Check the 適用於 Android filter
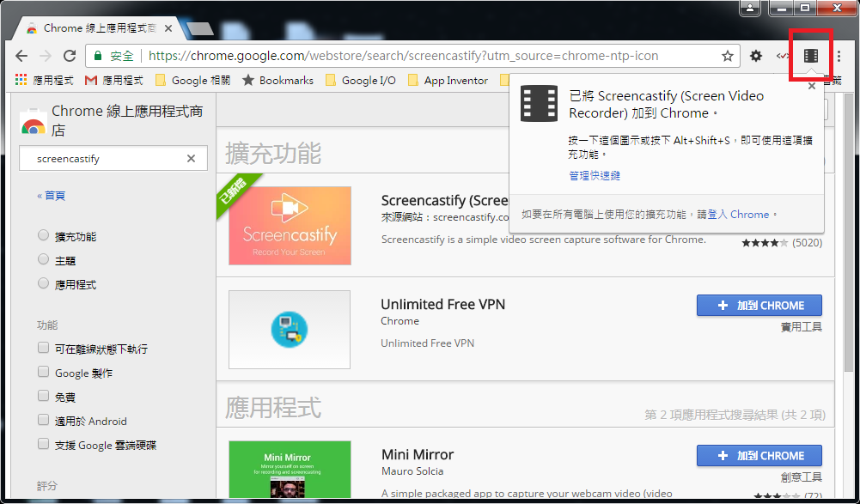 tap(43, 420)
